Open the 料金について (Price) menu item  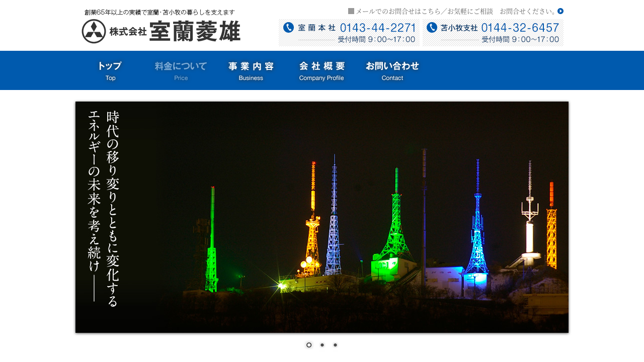click(181, 70)
